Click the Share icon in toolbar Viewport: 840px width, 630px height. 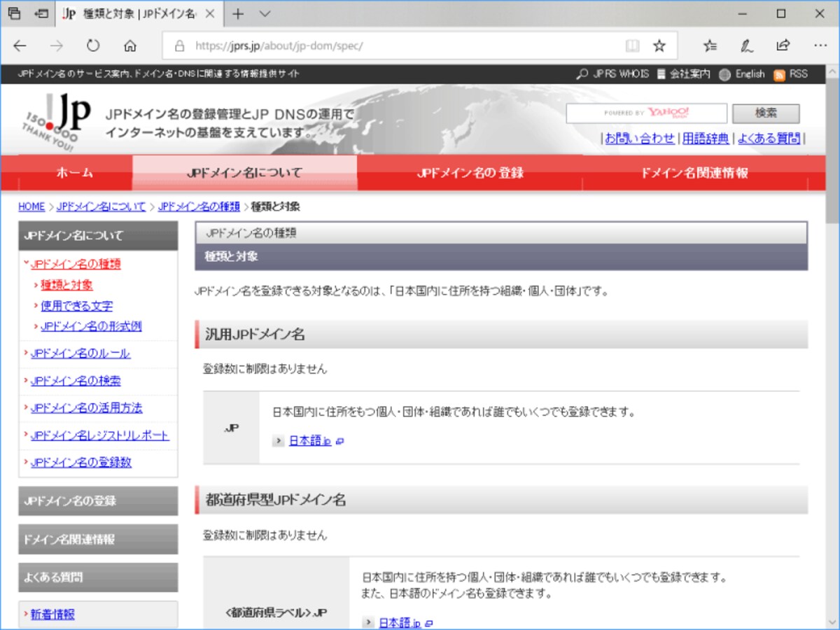(x=783, y=45)
